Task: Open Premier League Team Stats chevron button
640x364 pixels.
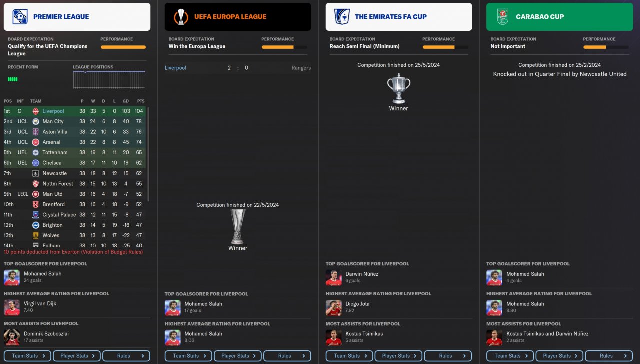Action: pos(27,356)
